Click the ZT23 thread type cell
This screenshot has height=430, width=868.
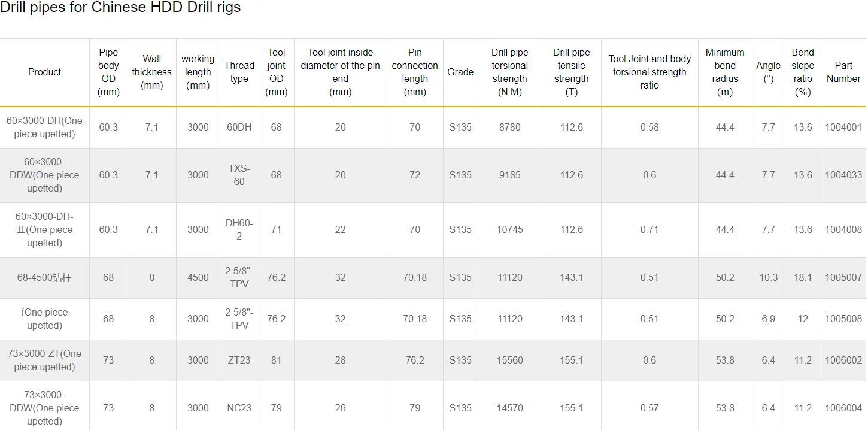click(x=239, y=360)
